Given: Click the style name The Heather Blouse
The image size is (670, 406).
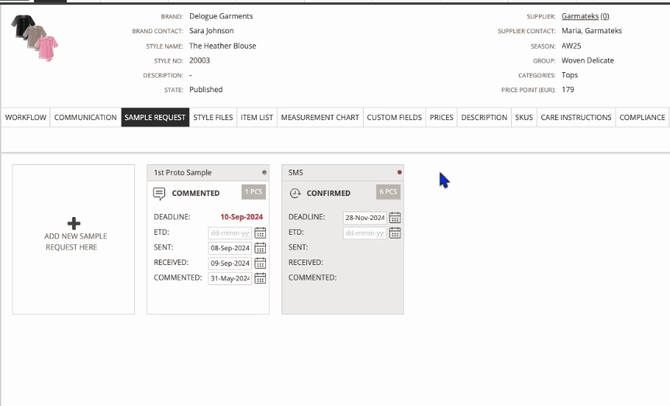Looking at the screenshot, I should [x=223, y=46].
